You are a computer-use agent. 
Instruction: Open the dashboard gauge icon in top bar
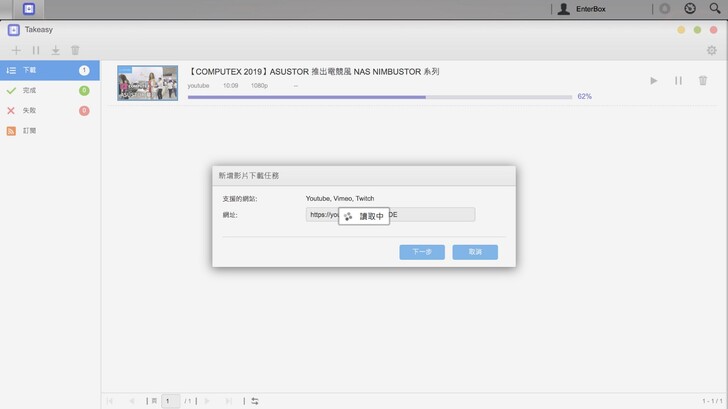[x=690, y=8]
